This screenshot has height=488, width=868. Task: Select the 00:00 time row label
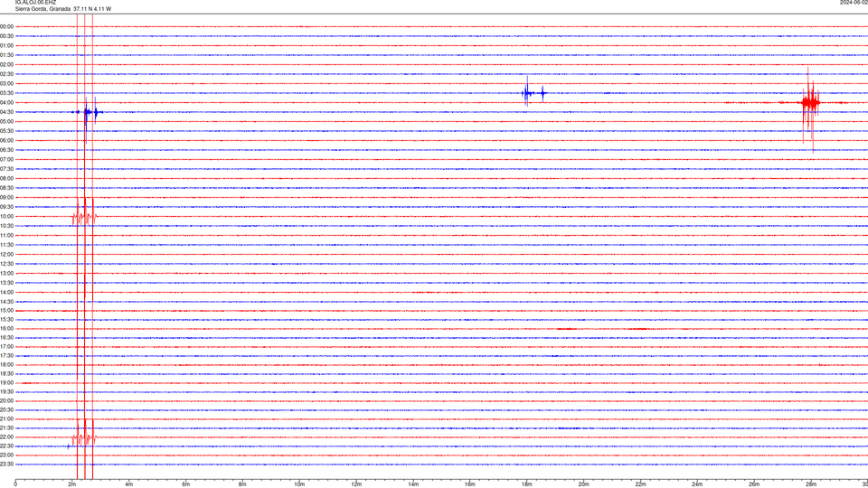point(7,26)
